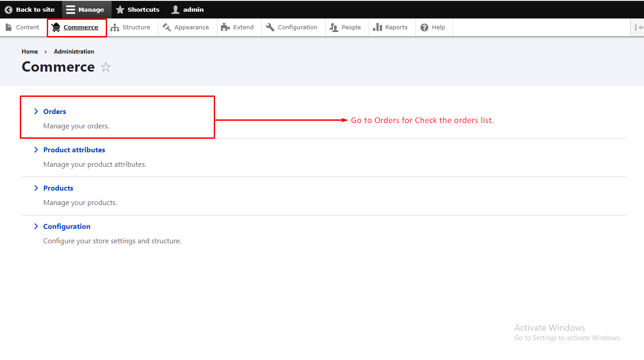Open the People menu item
This screenshot has height=360, width=644.
tap(346, 27)
